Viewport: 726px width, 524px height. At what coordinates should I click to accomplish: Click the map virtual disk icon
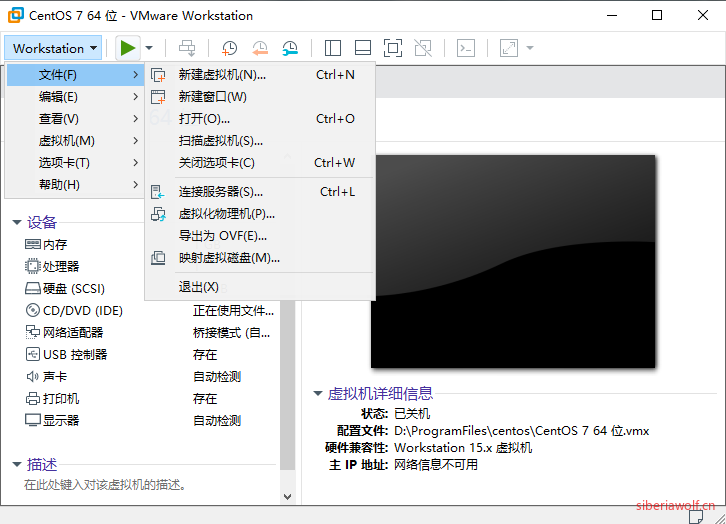tap(158, 258)
